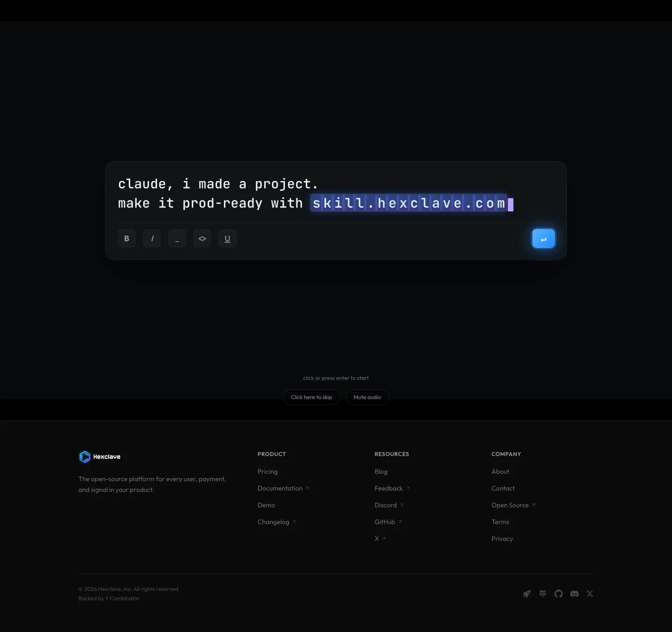Image resolution: width=672 pixels, height=632 pixels.
Task: Submit the prompt with the blue enter button
Action: pyautogui.click(x=544, y=239)
